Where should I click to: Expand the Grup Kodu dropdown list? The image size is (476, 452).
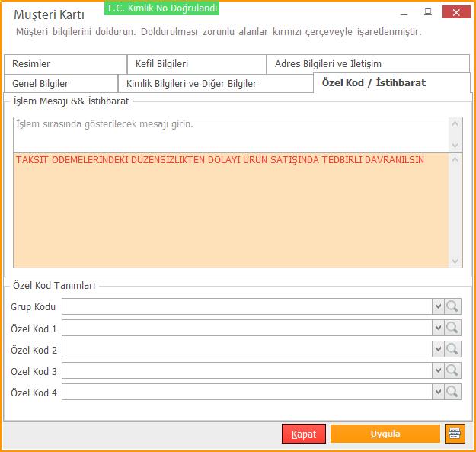pos(438,306)
